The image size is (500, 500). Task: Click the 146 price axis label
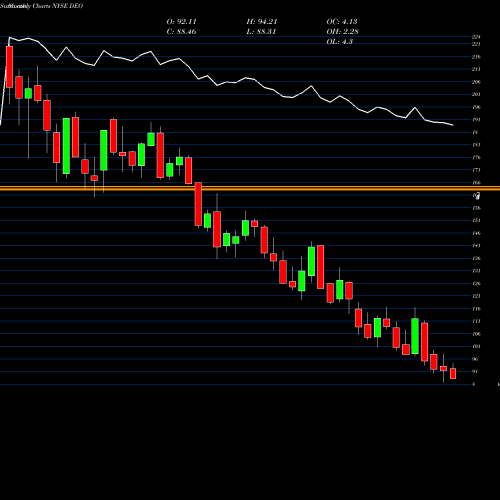(476, 233)
